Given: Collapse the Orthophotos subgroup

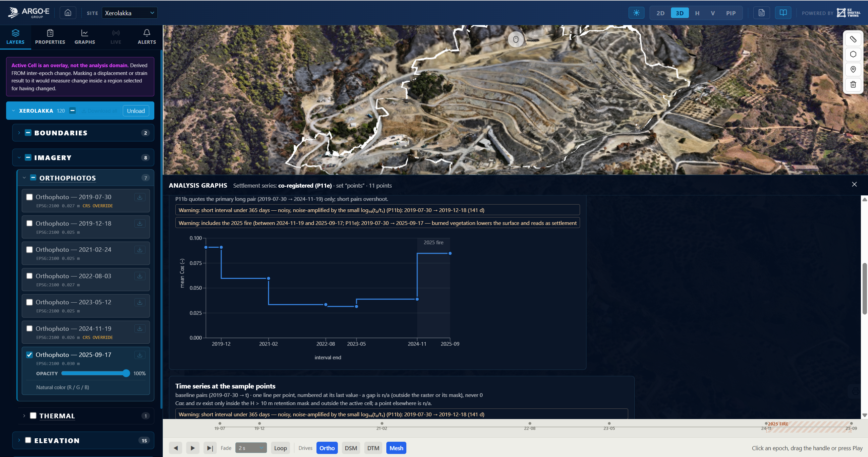Looking at the screenshot, I should [24, 178].
